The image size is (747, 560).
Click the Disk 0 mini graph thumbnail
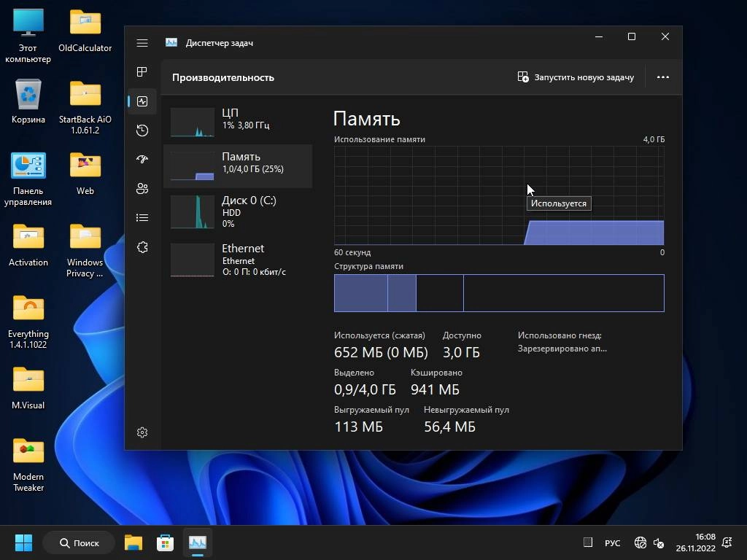[193, 212]
